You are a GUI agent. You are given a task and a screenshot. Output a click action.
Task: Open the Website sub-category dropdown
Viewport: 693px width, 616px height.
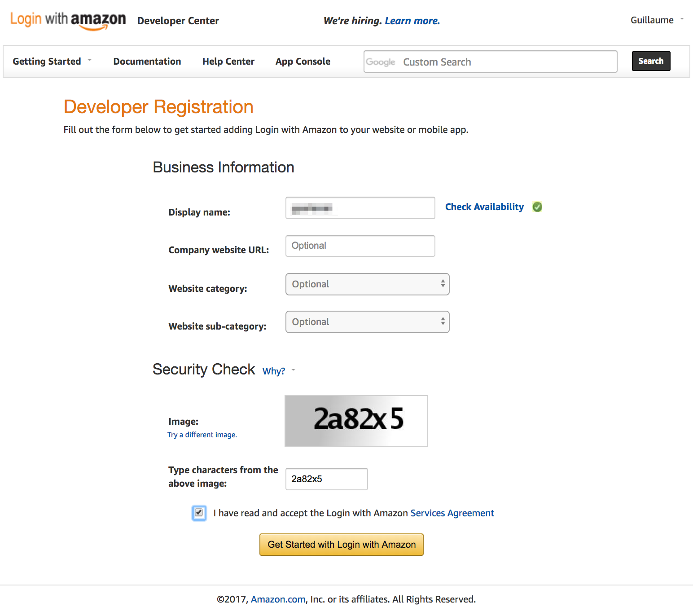click(367, 322)
